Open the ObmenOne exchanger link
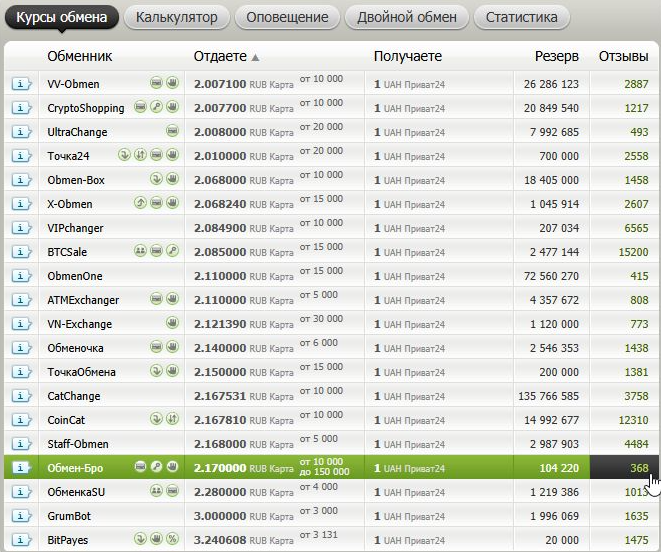 [75, 277]
